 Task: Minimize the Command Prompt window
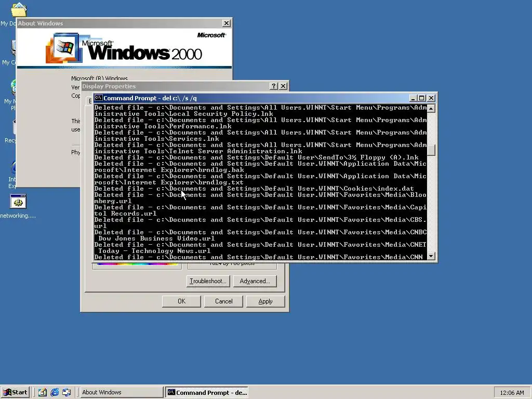point(413,98)
